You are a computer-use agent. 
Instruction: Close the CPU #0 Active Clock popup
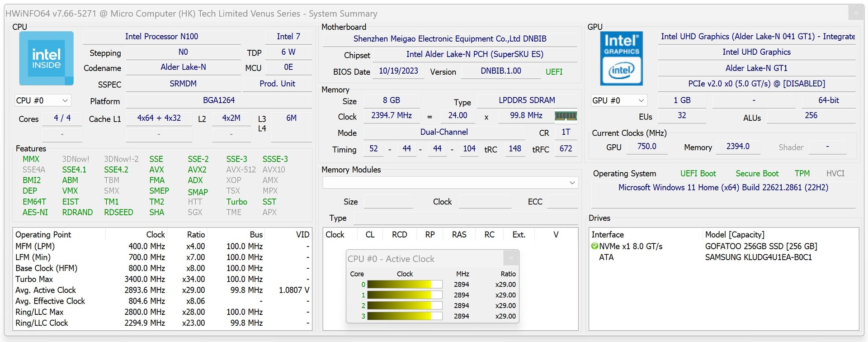(x=511, y=258)
